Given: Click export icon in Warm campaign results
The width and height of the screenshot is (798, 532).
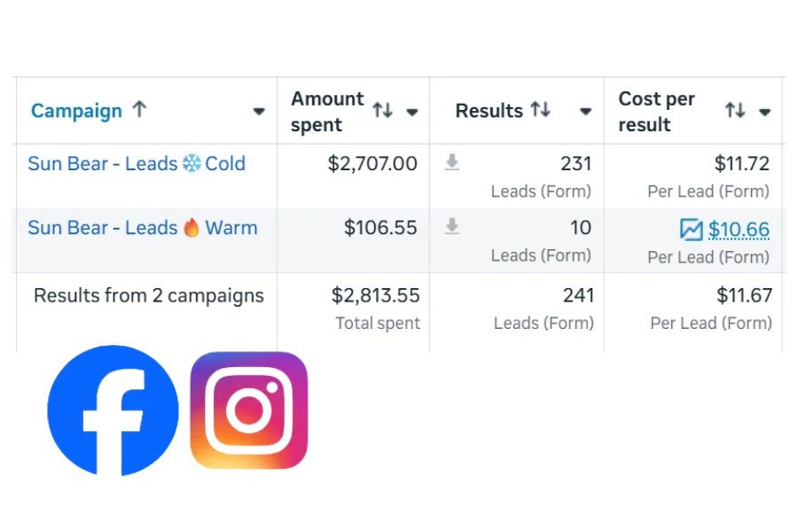Looking at the screenshot, I should (x=452, y=227).
